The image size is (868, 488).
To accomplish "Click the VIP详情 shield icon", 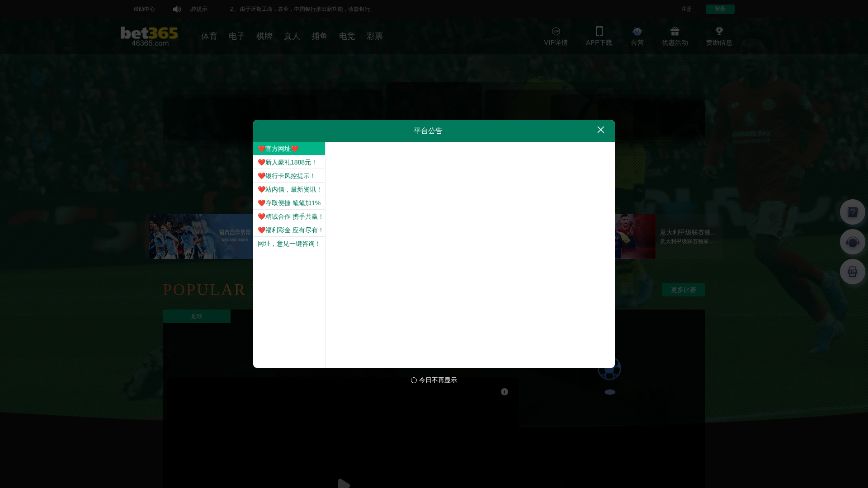I will (556, 31).
